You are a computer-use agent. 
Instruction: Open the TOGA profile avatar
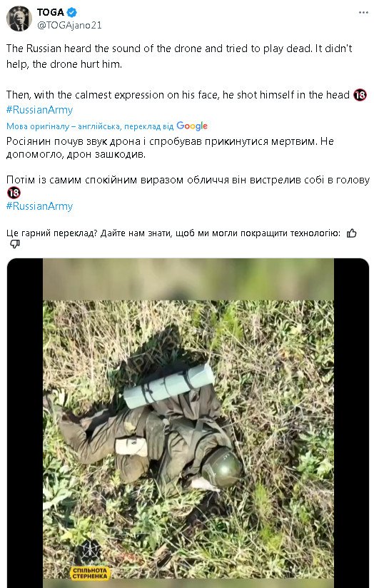pyautogui.click(x=19, y=19)
